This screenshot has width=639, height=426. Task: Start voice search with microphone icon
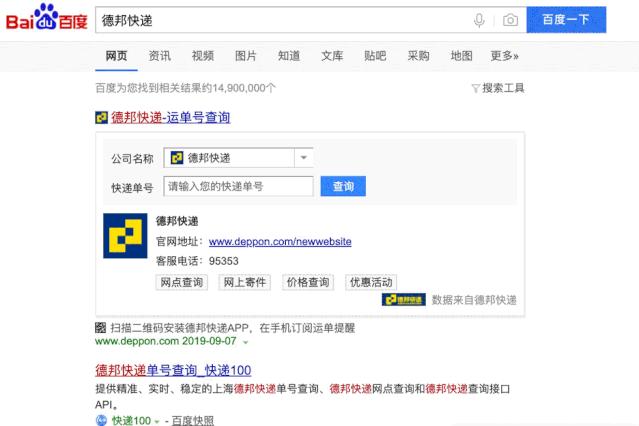click(479, 20)
